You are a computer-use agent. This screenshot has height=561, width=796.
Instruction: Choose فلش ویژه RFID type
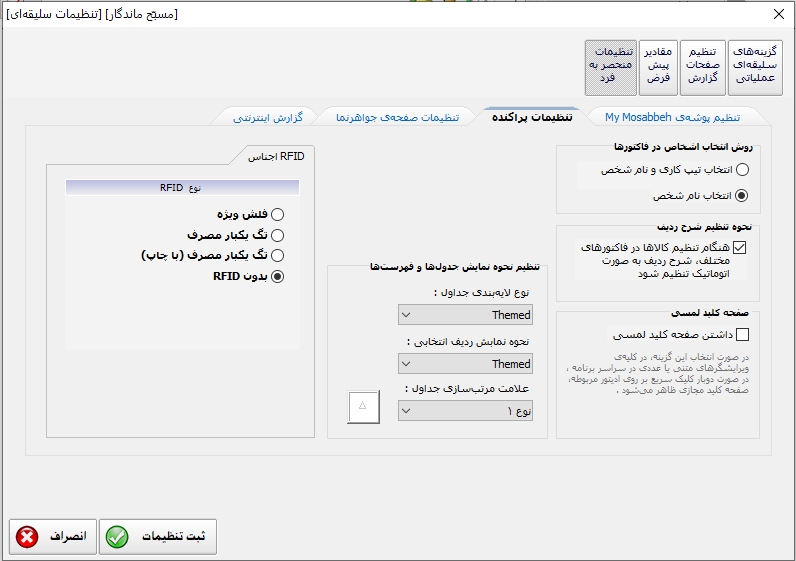point(277,214)
